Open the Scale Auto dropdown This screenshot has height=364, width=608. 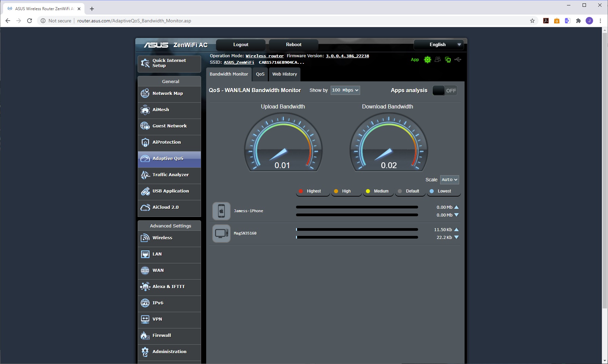(449, 180)
